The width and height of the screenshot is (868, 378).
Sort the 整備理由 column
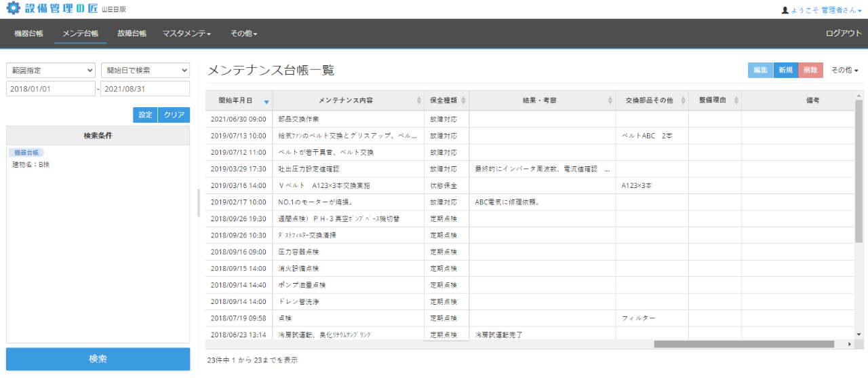(736, 100)
